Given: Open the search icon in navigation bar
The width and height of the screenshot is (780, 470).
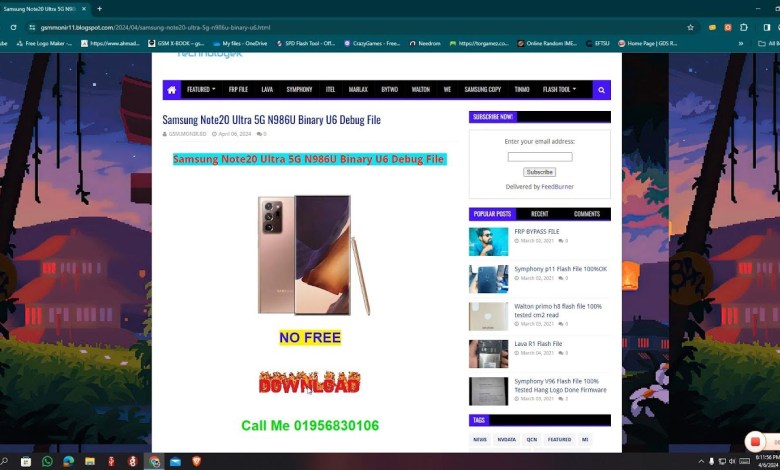Looking at the screenshot, I should [x=601, y=90].
